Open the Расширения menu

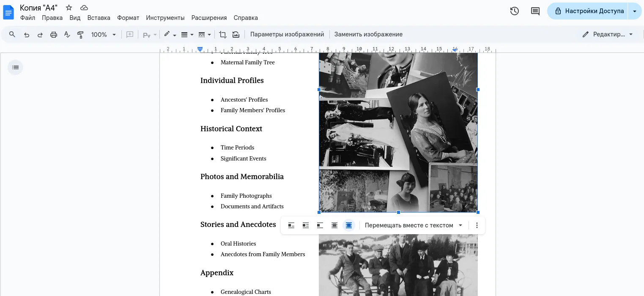[x=209, y=17]
